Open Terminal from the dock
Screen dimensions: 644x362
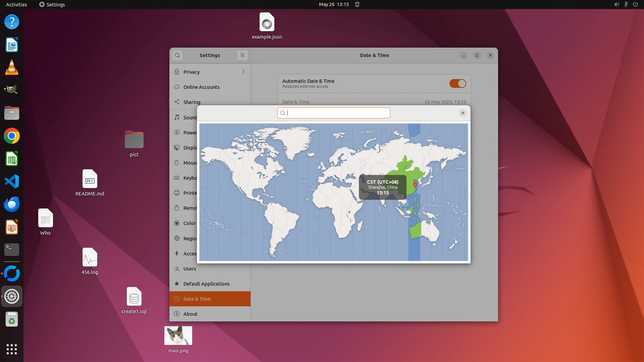[12, 250]
